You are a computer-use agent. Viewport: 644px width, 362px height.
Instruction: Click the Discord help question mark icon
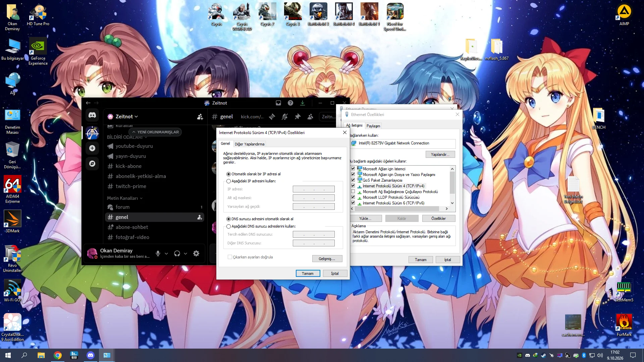click(290, 103)
